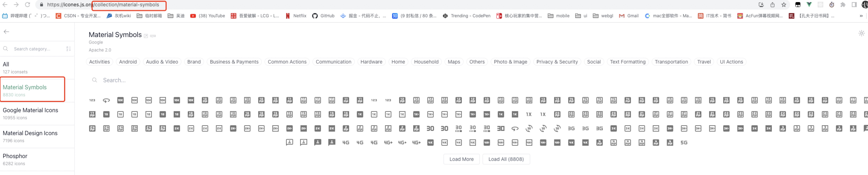
Task: Expand the mobile bookmark folder
Action: [558, 16]
